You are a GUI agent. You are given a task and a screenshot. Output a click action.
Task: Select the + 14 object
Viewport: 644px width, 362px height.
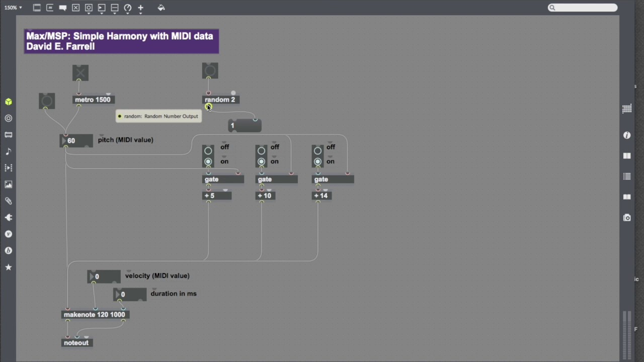pyautogui.click(x=321, y=196)
